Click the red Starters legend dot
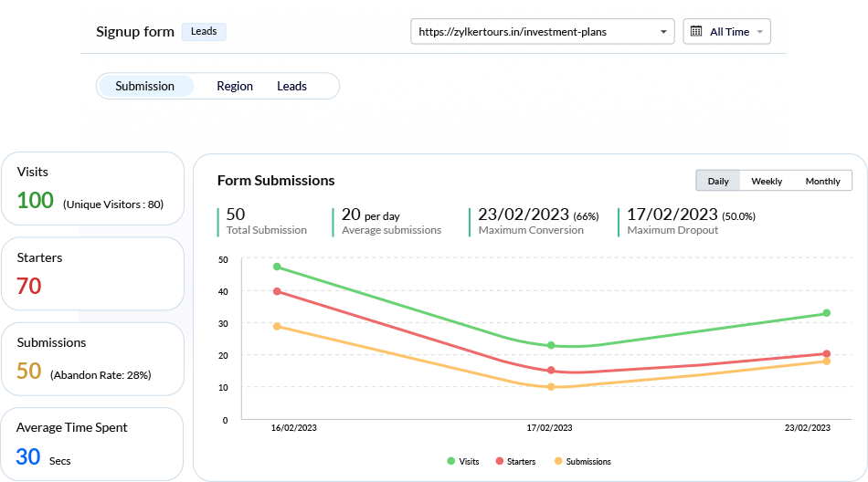 point(499,461)
